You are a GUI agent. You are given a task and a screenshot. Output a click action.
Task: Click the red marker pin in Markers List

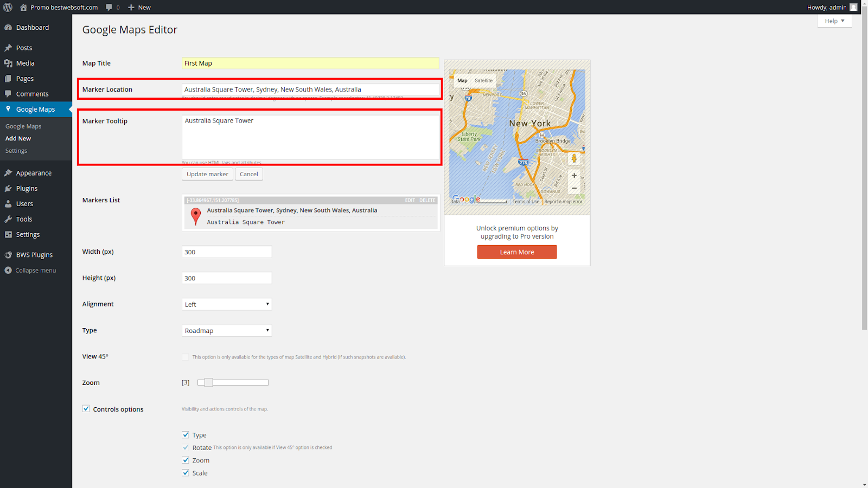coord(196,216)
